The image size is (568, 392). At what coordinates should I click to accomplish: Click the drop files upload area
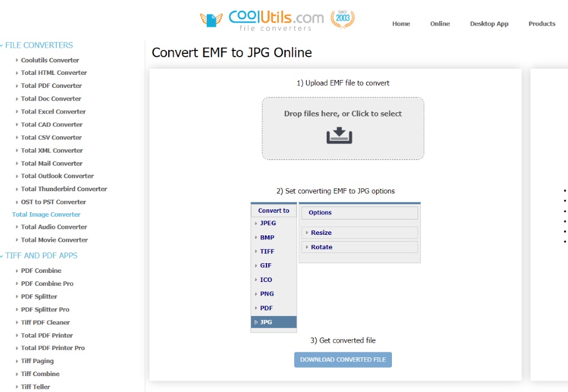click(343, 129)
